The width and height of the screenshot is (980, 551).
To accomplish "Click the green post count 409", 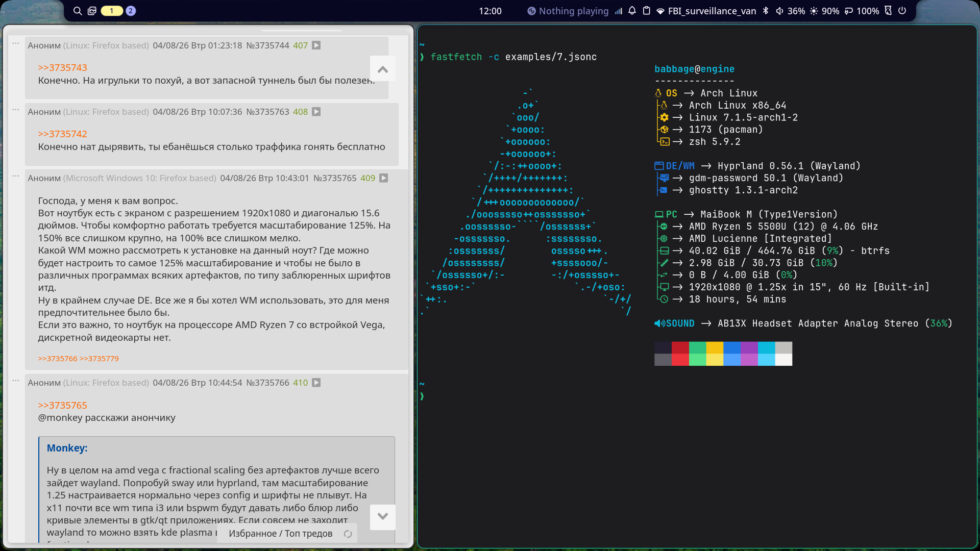I will (x=368, y=178).
